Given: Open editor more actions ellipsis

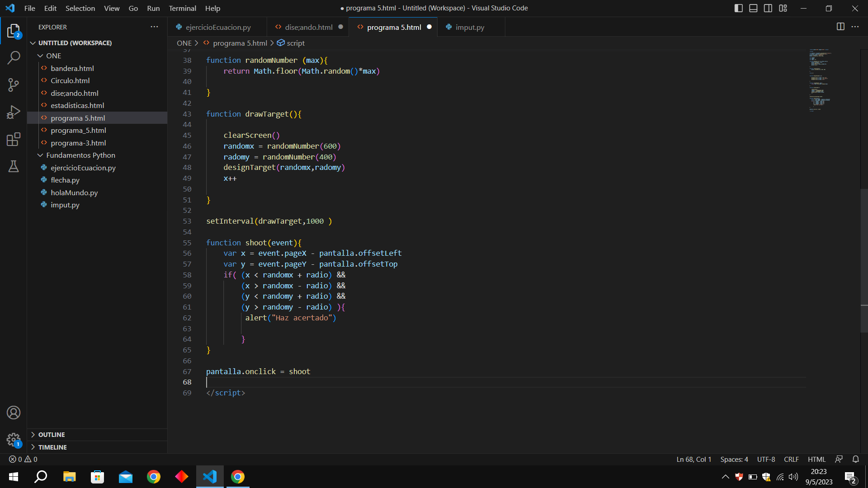Looking at the screenshot, I should click(x=855, y=27).
